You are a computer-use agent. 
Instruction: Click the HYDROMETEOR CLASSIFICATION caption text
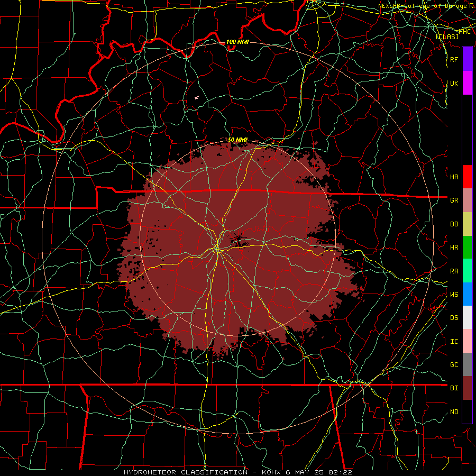[x=186, y=472]
